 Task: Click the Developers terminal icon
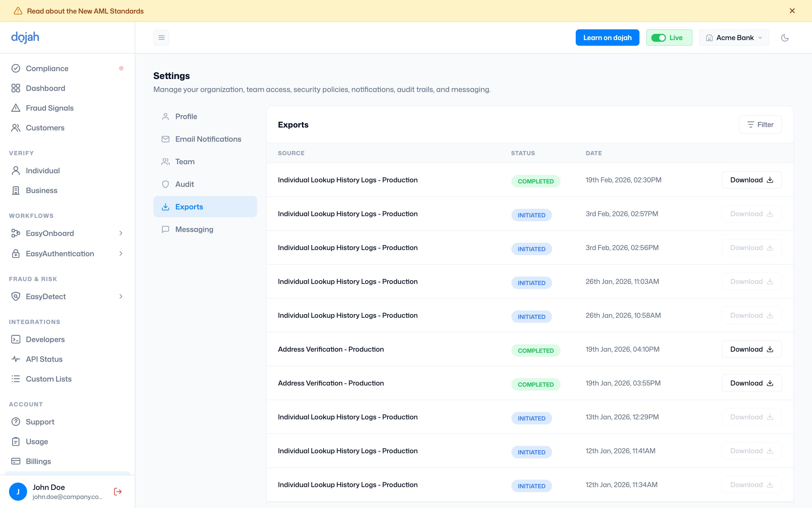[x=16, y=339]
